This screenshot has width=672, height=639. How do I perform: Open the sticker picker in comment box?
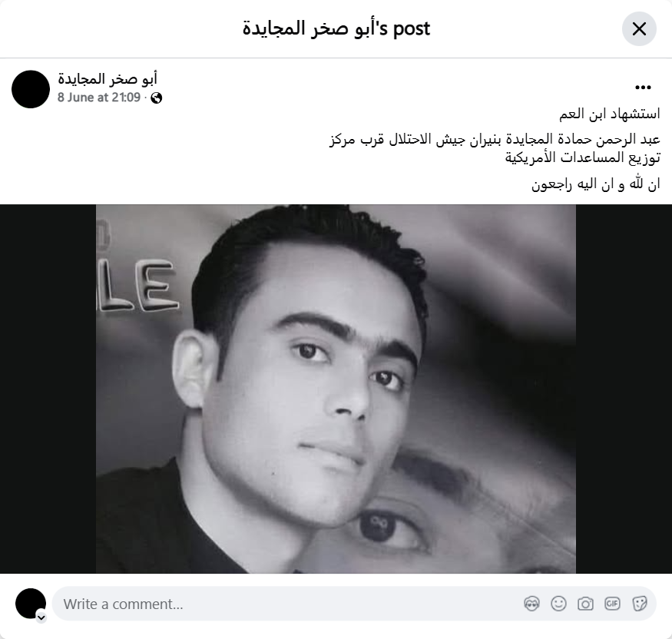(639, 604)
